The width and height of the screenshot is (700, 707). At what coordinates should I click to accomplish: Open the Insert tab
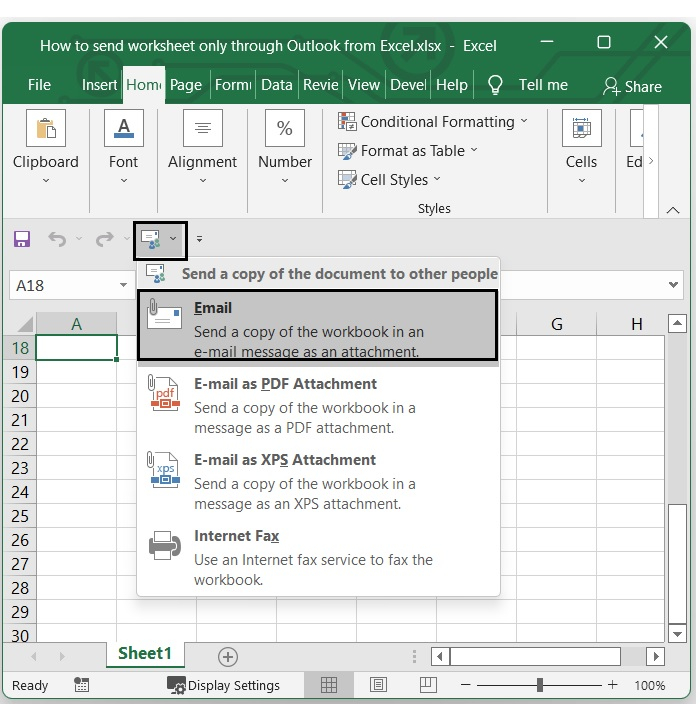click(99, 85)
